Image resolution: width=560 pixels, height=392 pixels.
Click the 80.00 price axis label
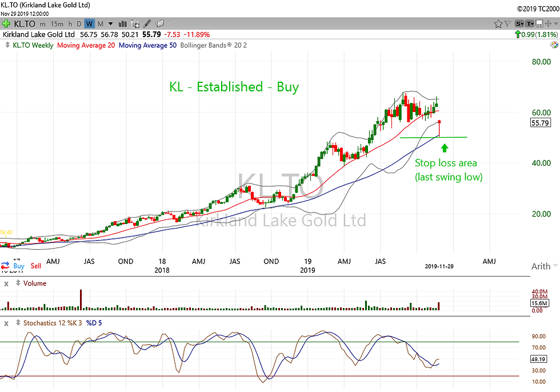542,62
